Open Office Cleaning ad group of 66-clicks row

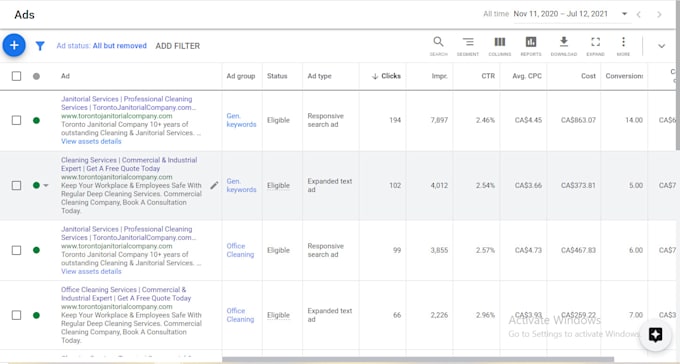click(x=240, y=315)
